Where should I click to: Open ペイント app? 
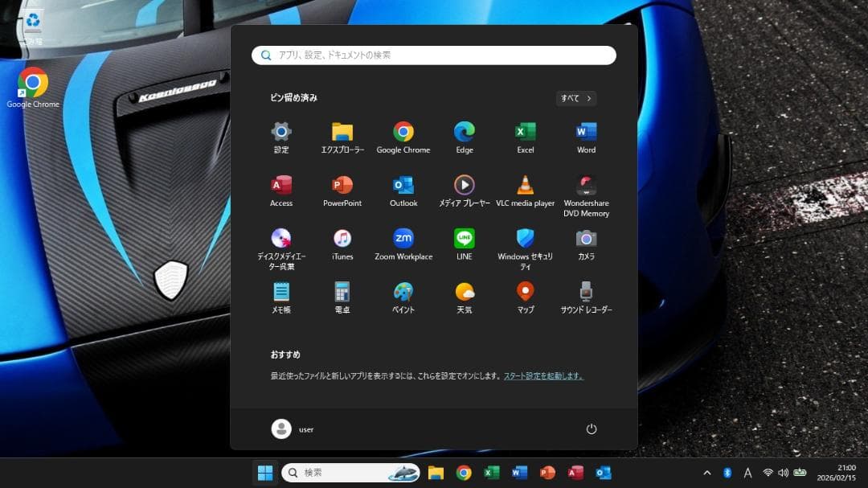(403, 297)
